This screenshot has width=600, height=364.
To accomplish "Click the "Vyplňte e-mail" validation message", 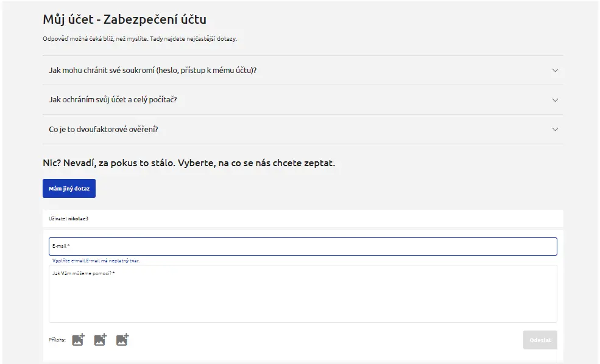I will [96, 261].
